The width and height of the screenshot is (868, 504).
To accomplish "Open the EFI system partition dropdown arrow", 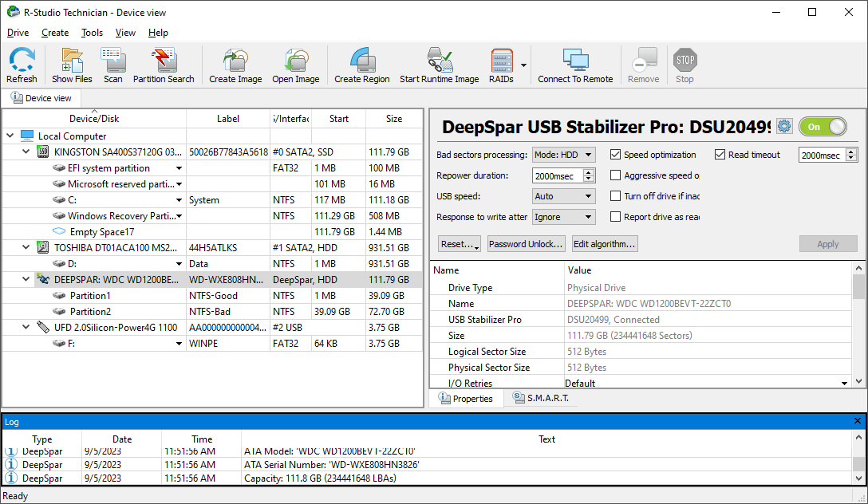I will point(179,168).
